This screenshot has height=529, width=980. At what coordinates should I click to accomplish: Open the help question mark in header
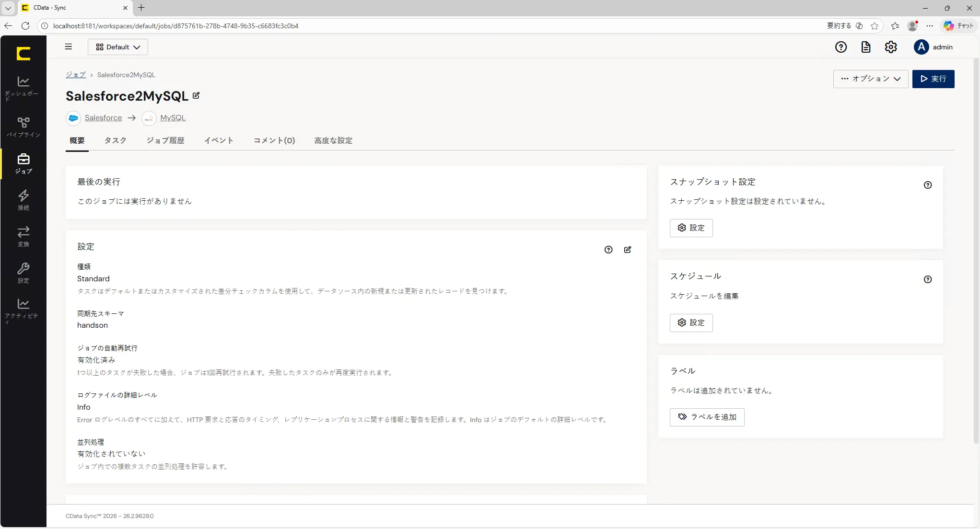pos(841,47)
